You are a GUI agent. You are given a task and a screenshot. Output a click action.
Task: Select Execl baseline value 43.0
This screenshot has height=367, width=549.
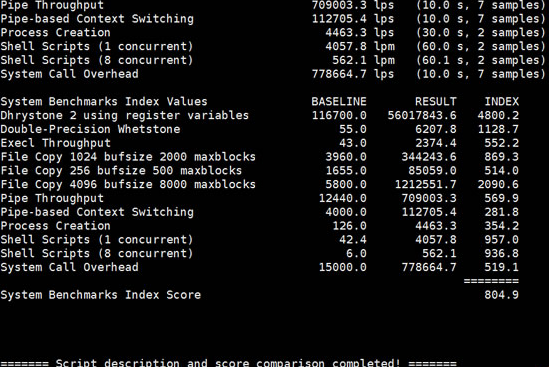(x=353, y=143)
